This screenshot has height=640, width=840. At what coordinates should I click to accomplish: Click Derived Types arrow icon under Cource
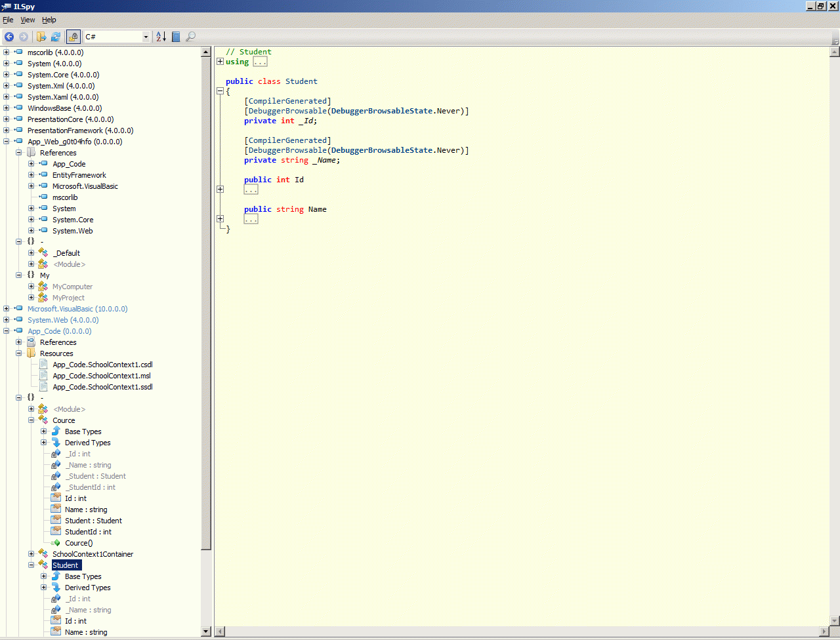(56, 443)
